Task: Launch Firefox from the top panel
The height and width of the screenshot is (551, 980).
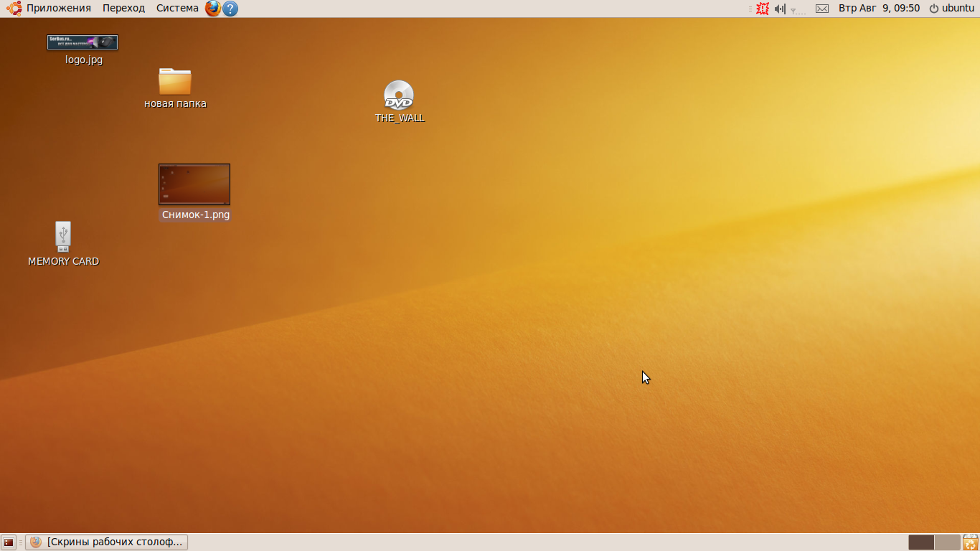Action: point(213,9)
